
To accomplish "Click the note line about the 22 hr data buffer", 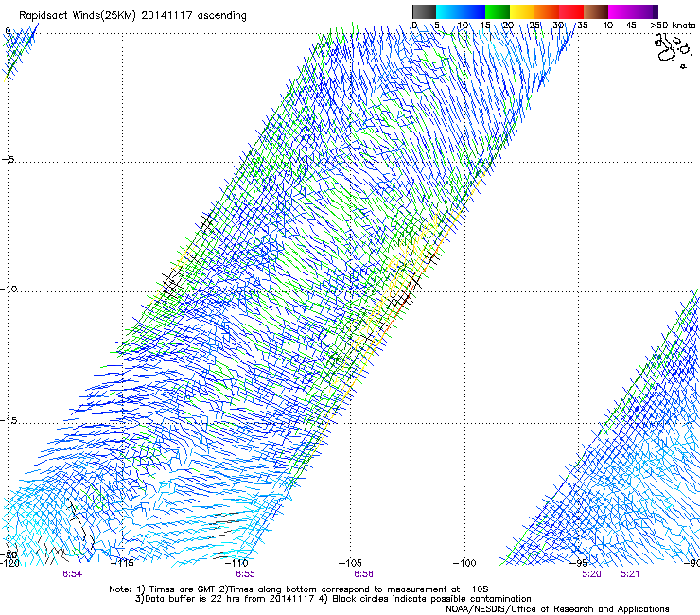I will tap(333, 599).
